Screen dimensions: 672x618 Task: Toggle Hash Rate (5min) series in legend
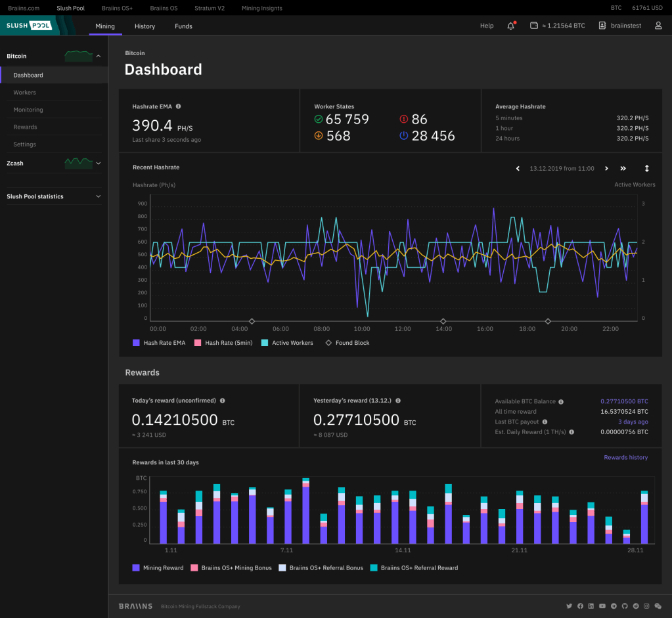coord(223,343)
